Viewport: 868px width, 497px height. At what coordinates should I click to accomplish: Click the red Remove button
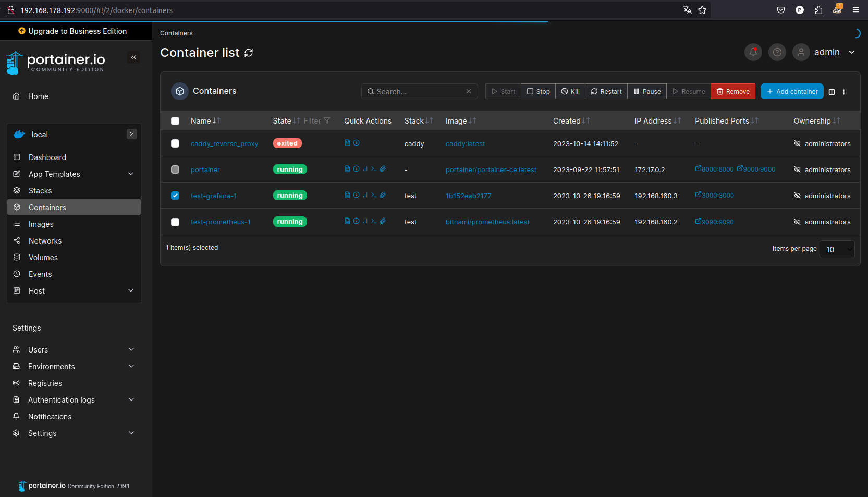click(732, 91)
